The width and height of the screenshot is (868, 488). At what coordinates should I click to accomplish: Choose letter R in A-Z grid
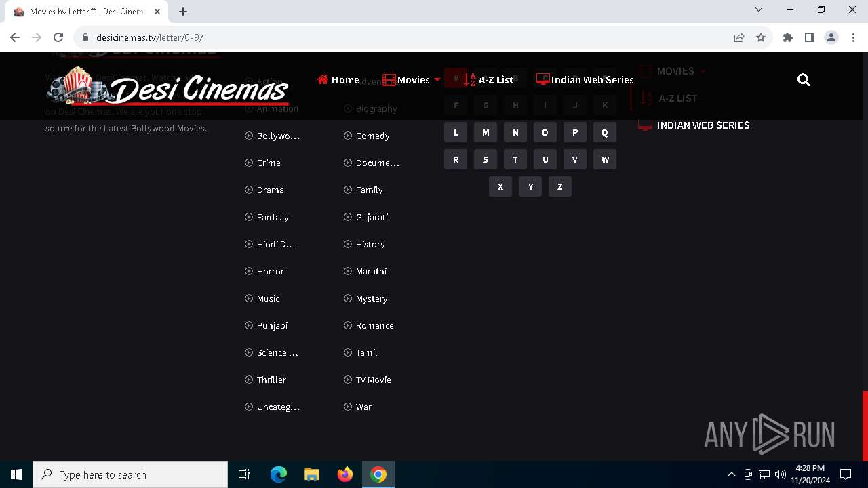[x=456, y=160]
